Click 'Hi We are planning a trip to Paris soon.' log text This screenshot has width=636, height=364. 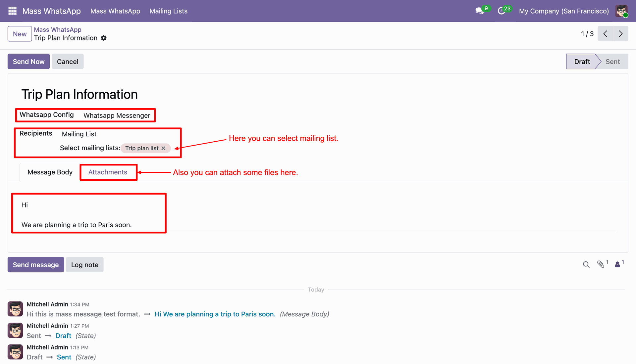(x=215, y=314)
